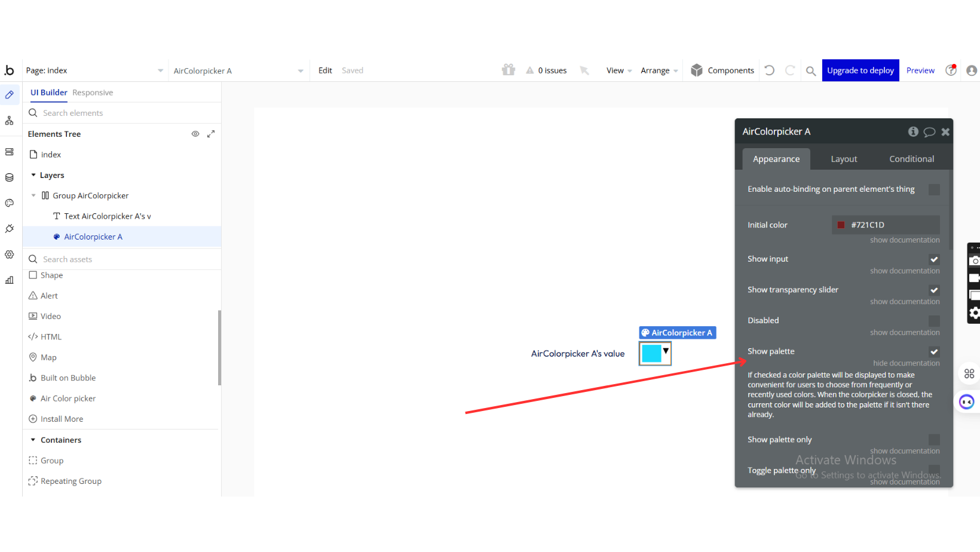Viewport: 980px width, 552px height.
Task: Open the Data tab database icon
Action: coord(10,177)
